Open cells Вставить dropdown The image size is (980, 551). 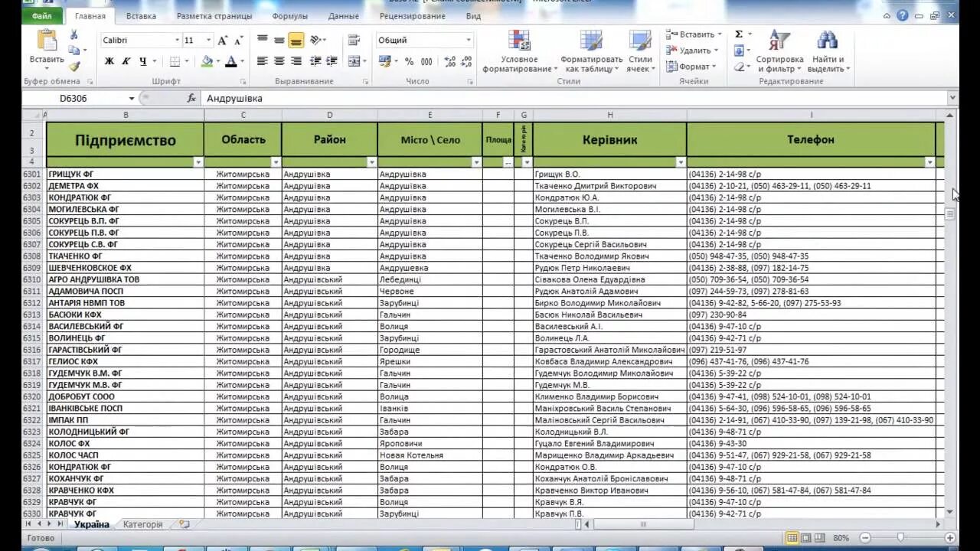click(x=693, y=34)
